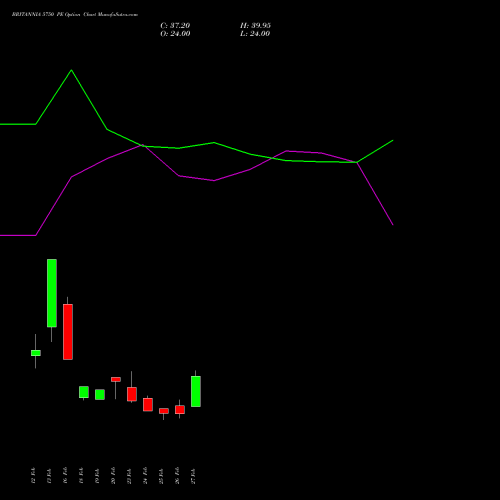Click the 18 Feb date label

(x=81, y=476)
